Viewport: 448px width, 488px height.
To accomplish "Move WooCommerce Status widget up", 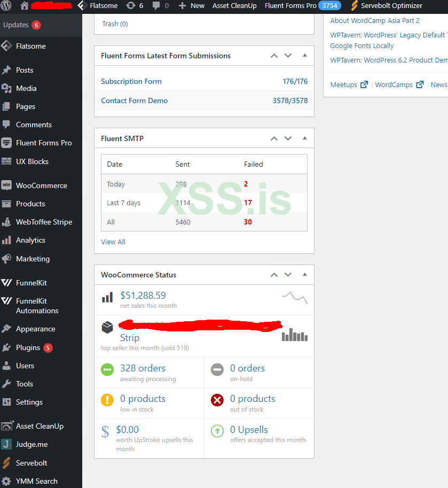I will [x=274, y=275].
